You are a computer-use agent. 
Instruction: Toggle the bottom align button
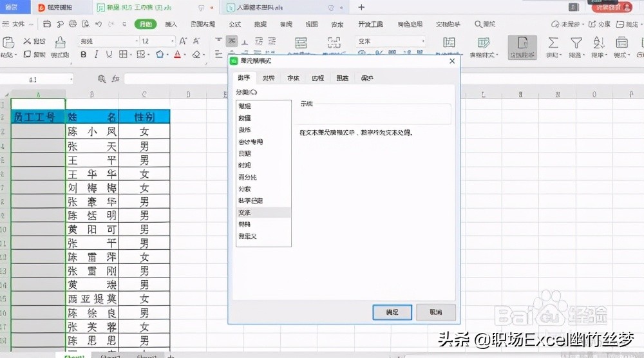click(245, 41)
